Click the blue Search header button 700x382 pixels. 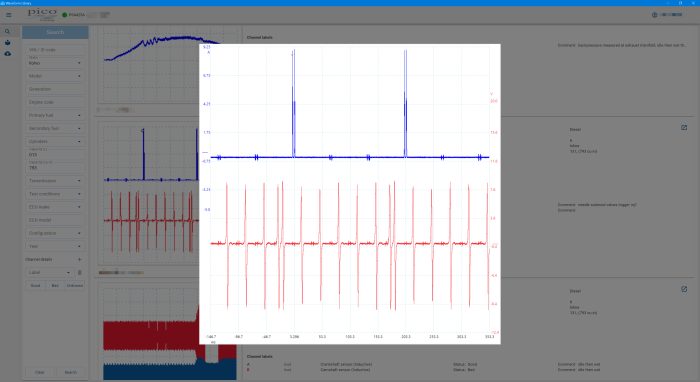[x=55, y=32]
